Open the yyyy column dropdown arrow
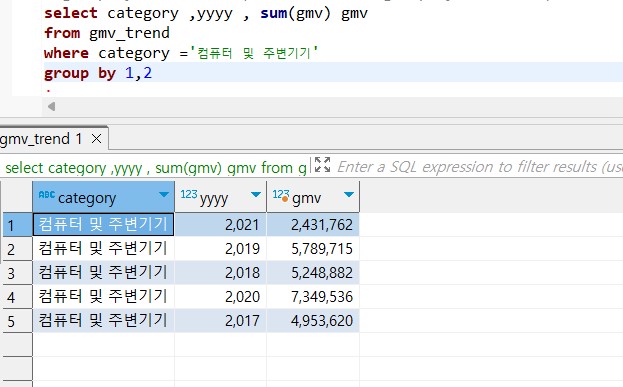Screen dimensions: 623x387 (x=256, y=194)
